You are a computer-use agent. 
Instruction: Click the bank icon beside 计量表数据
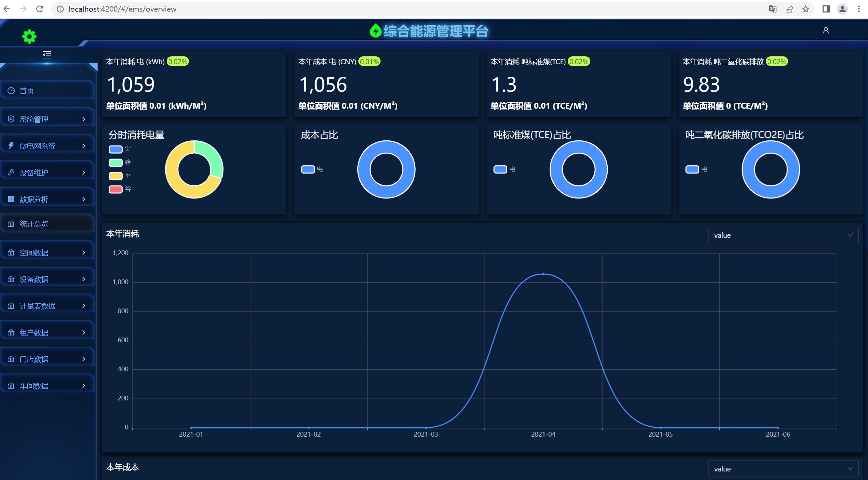click(11, 306)
